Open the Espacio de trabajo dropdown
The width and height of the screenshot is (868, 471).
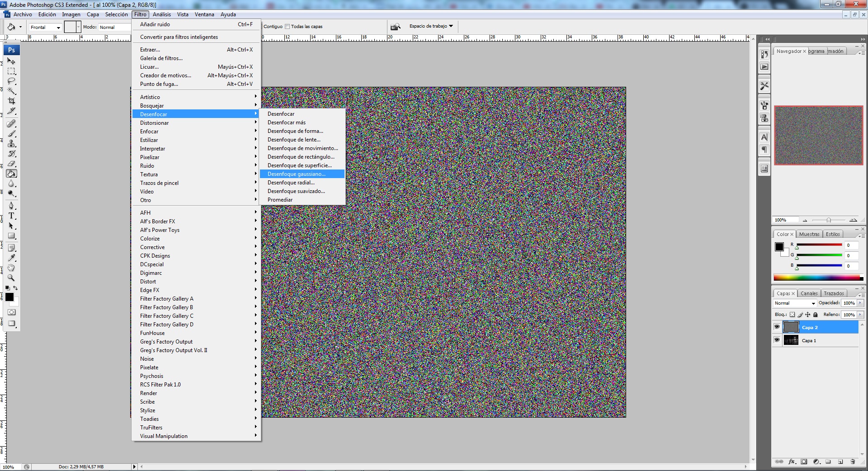click(x=431, y=26)
